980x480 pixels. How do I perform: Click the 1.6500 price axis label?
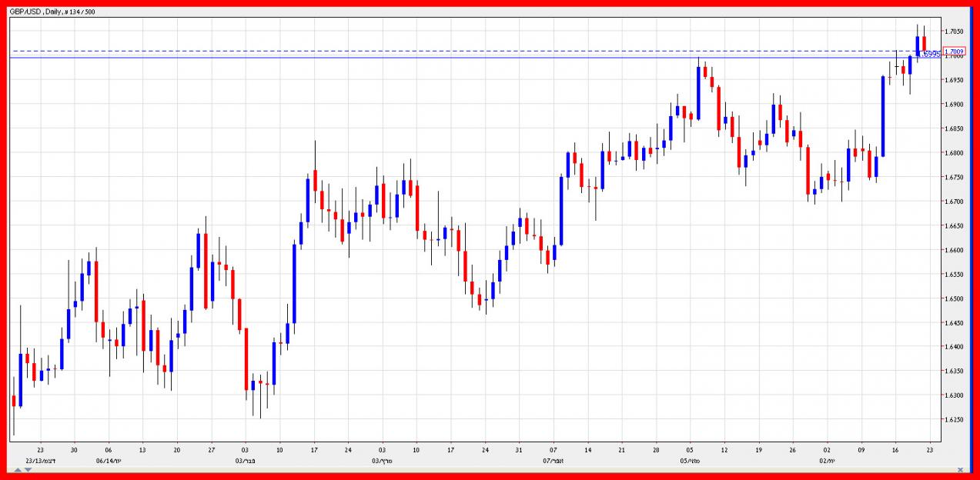(x=954, y=298)
